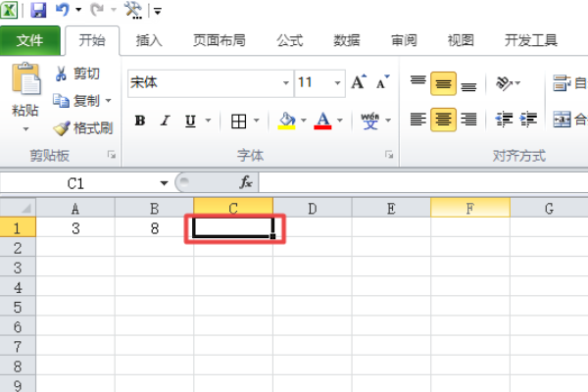Open the 页面布局 tab

point(220,40)
